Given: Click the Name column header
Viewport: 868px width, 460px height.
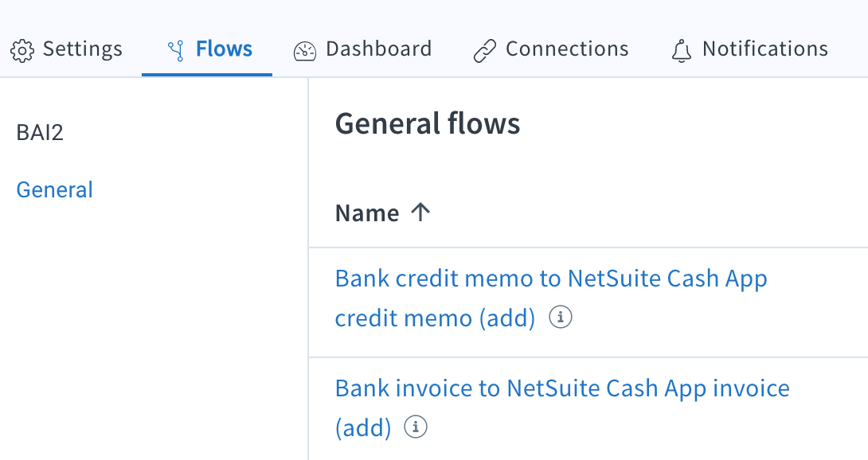Looking at the screenshot, I should click(x=367, y=212).
